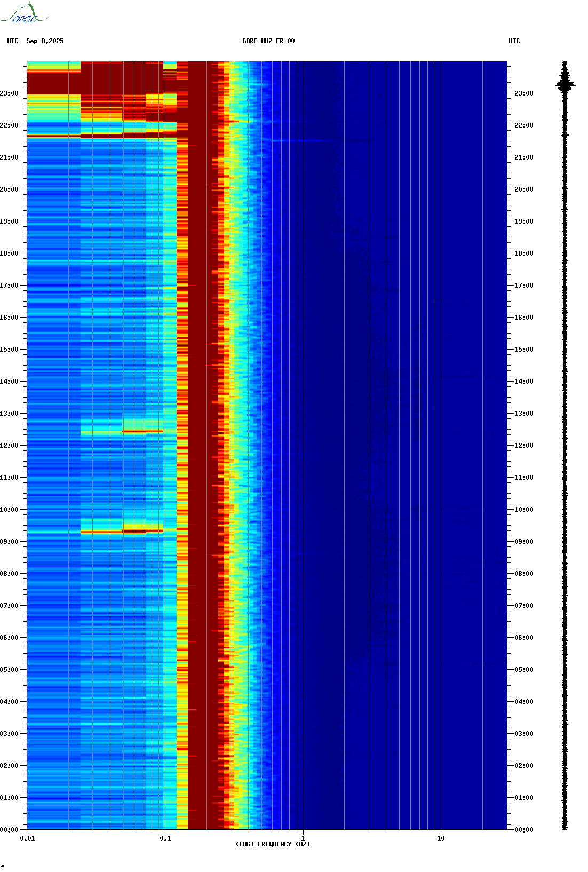Click the 11:00 label on left time axis
The height and width of the screenshot is (872, 588).
pyautogui.click(x=9, y=478)
